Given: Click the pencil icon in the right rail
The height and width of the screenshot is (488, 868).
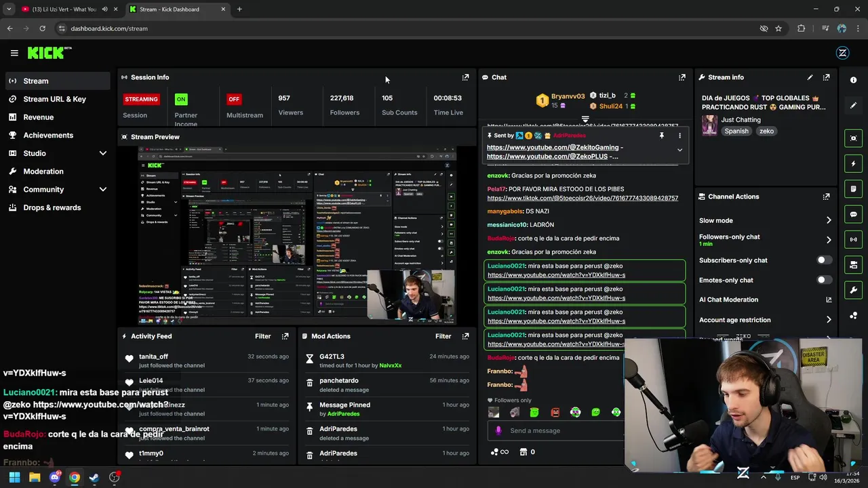Looking at the screenshot, I should [x=853, y=106].
